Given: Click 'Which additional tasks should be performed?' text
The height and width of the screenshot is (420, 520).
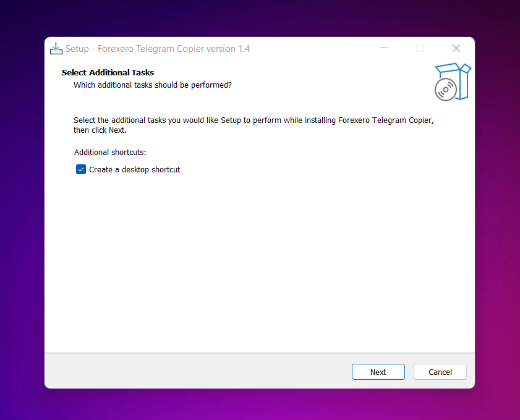Looking at the screenshot, I should click(x=153, y=85).
